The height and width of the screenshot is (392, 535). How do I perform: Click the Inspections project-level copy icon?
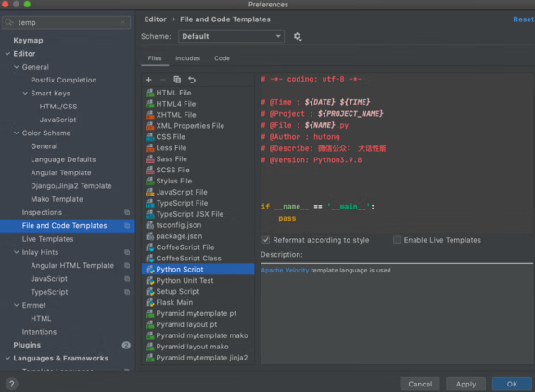(127, 212)
